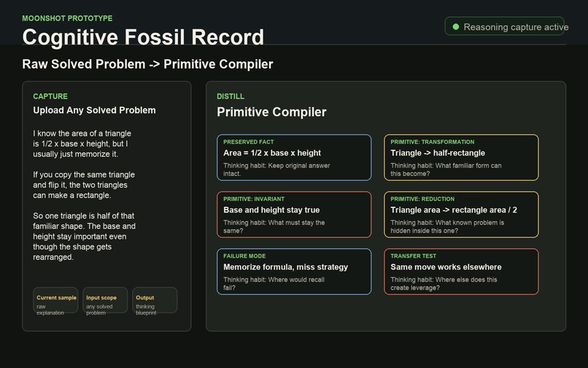Click Upload Any Solved Problem heading
The height and width of the screenshot is (368, 588).
pos(94,110)
